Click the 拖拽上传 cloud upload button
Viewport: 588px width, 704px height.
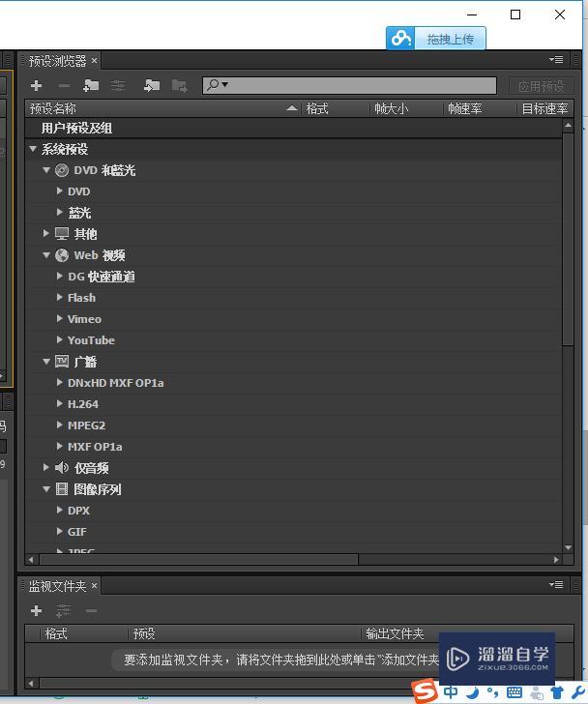(x=436, y=39)
